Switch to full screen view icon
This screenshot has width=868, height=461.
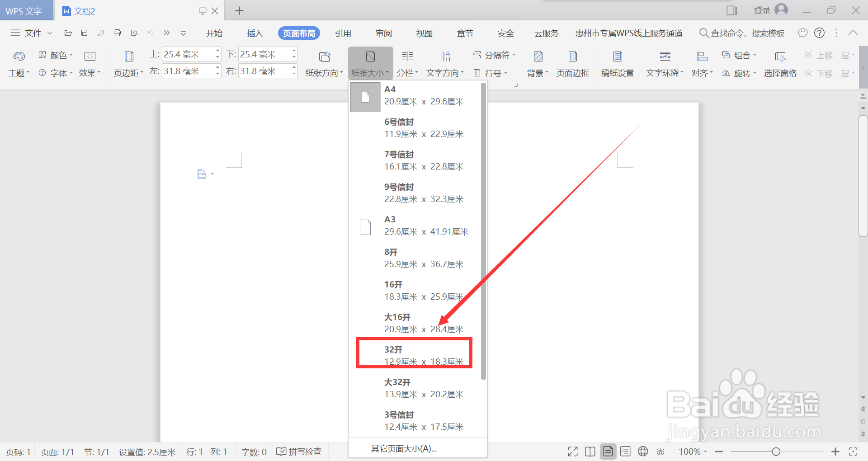tap(573, 452)
